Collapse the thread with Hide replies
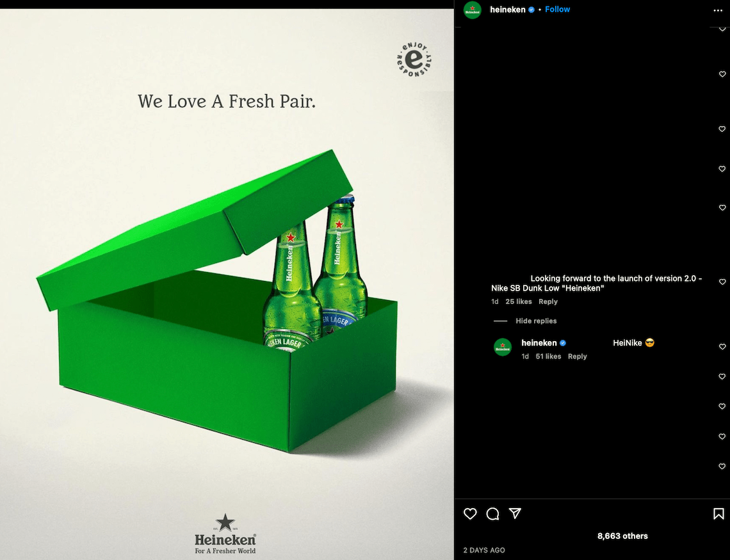This screenshot has height=560, width=730. tap(536, 321)
